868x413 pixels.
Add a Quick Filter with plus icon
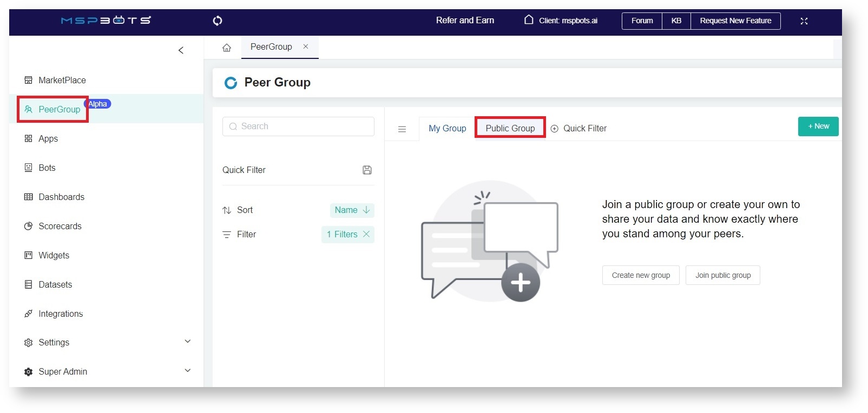tap(555, 129)
